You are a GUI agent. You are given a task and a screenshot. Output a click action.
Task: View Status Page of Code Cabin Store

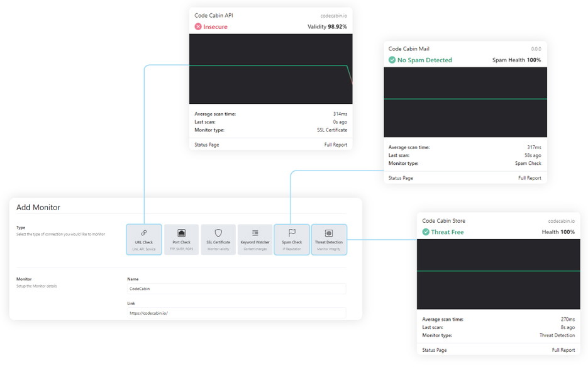[433, 350]
